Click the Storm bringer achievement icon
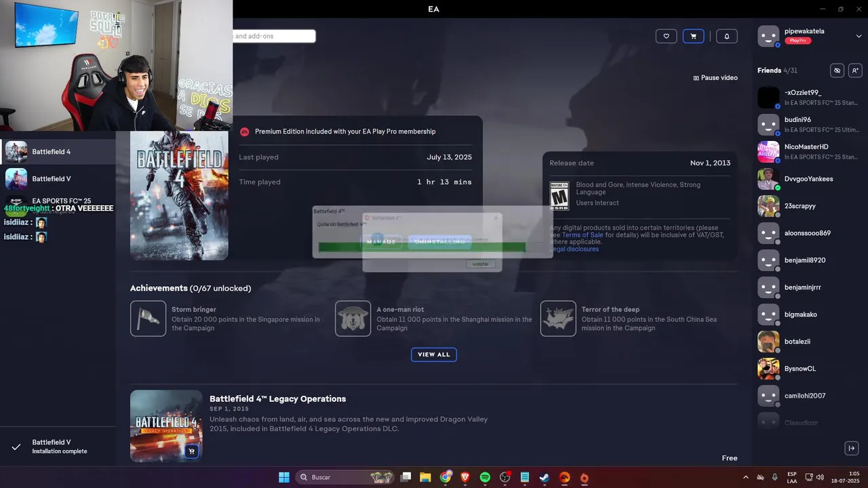Image resolution: width=868 pixels, height=488 pixels. coord(148,319)
